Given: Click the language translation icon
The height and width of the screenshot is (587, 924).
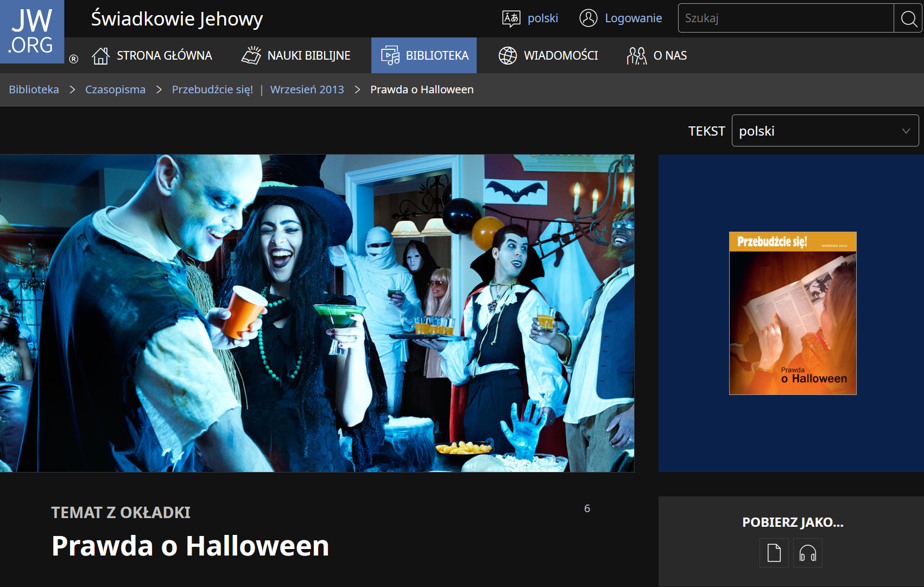Looking at the screenshot, I should 511,18.
